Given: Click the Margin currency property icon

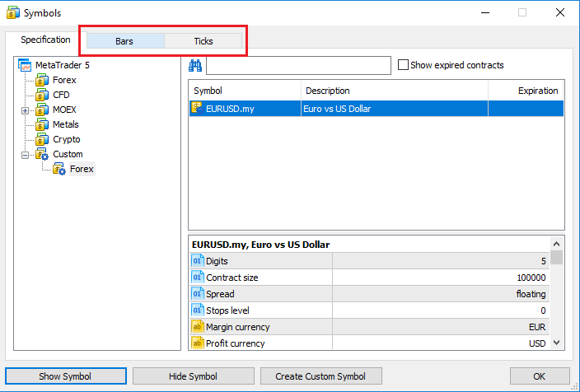Looking at the screenshot, I should (197, 327).
